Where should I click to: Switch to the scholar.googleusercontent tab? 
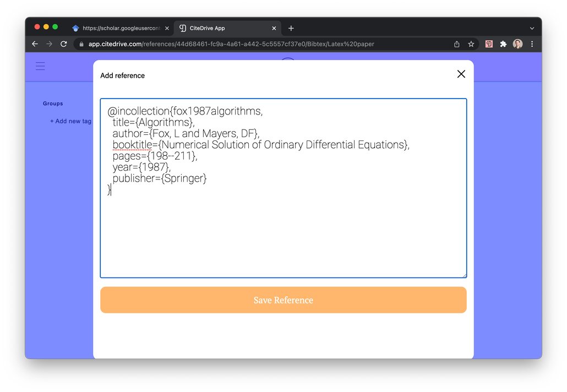point(116,28)
